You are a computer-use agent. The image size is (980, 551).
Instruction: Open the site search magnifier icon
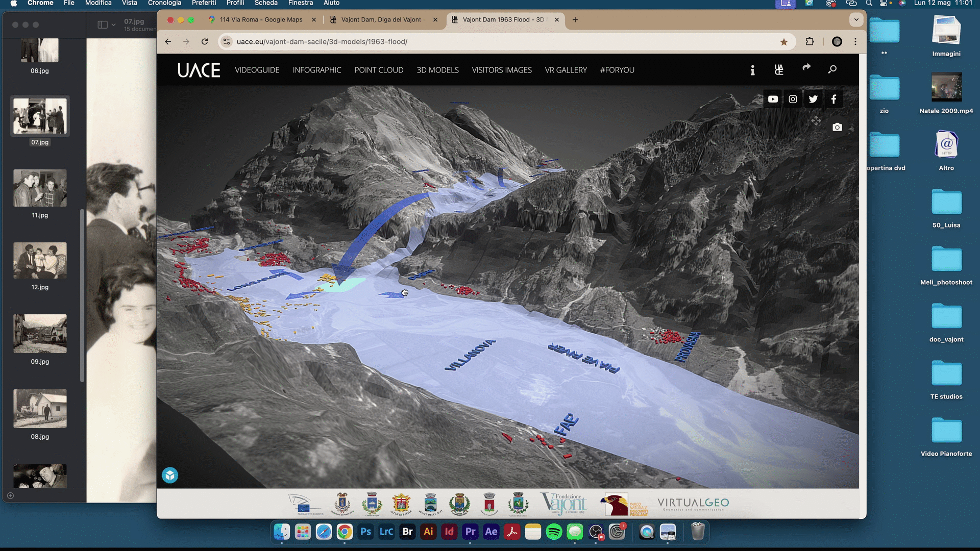(x=832, y=69)
